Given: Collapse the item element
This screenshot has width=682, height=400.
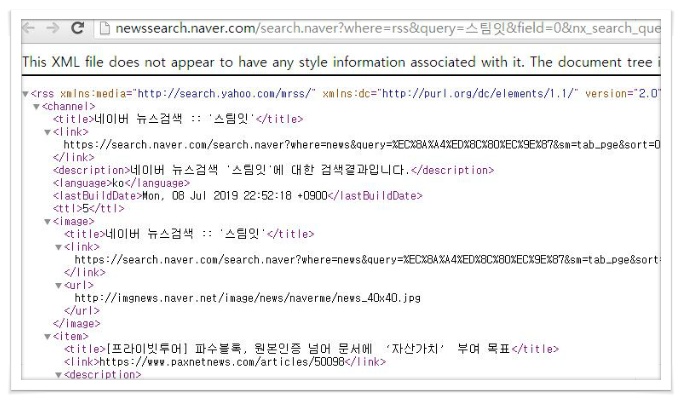Looking at the screenshot, I should tap(47, 337).
